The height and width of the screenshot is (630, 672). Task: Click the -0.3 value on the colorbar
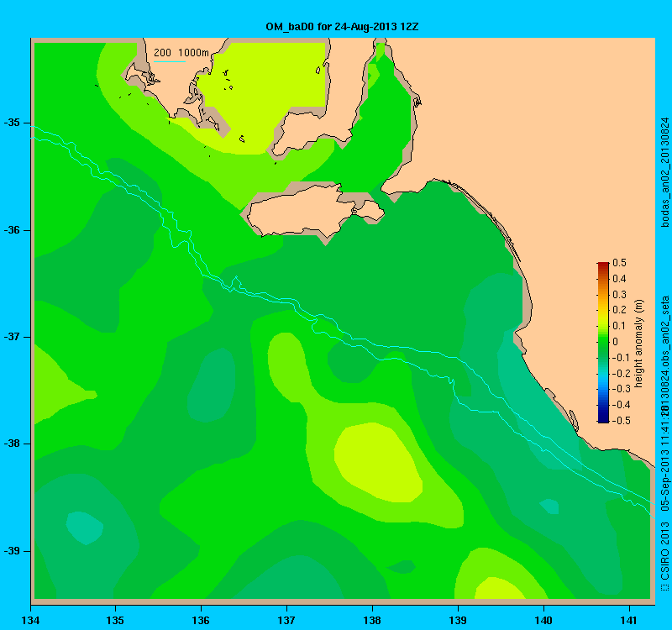(620, 389)
